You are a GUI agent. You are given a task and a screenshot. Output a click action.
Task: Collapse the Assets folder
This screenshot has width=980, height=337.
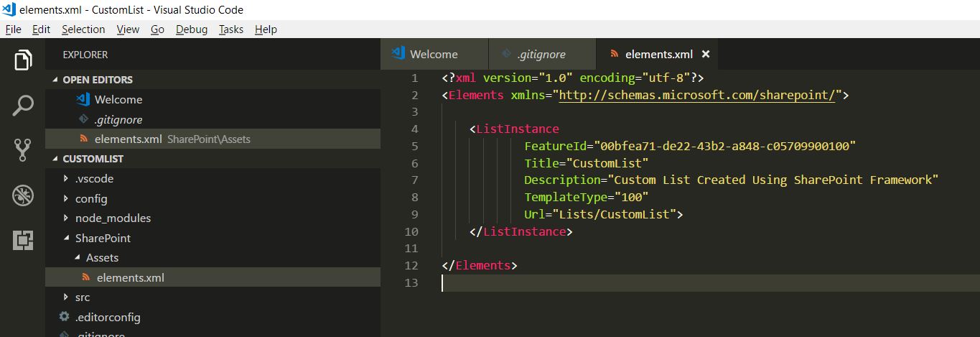pyautogui.click(x=77, y=258)
